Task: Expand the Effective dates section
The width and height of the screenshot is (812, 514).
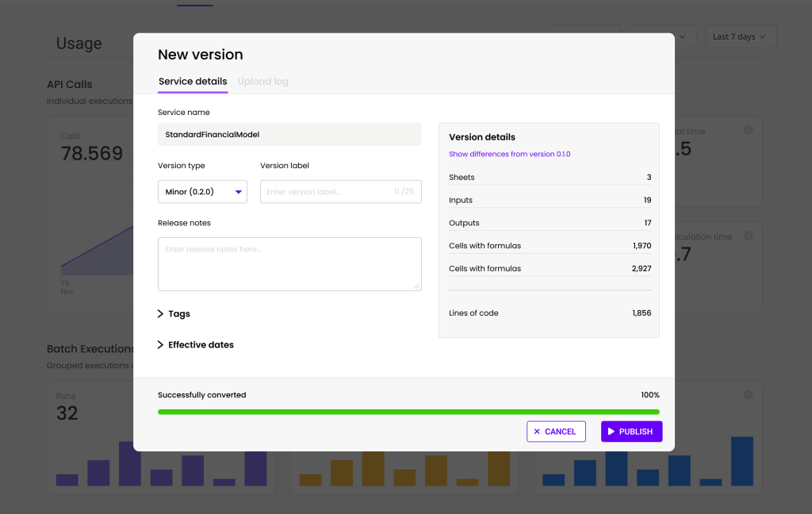Action: [x=195, y=344]
